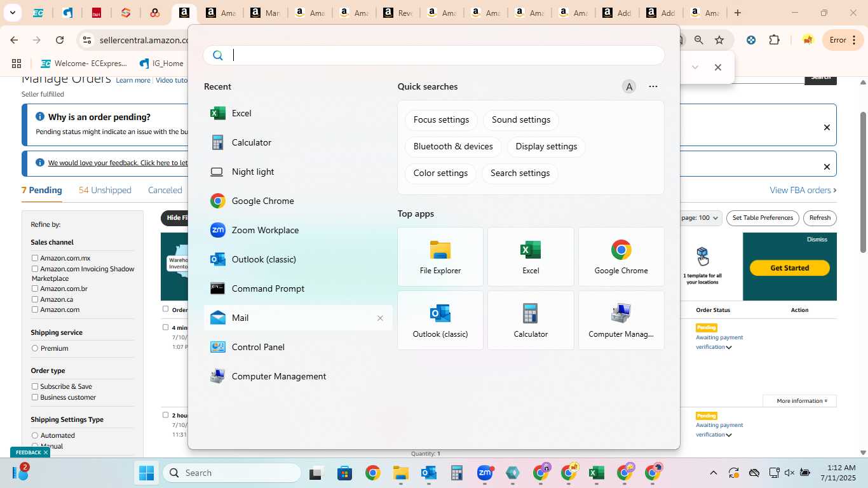Select Automated shipping settings radio button
This screenshot has height=488, width=868.
[x=35, y=435]
